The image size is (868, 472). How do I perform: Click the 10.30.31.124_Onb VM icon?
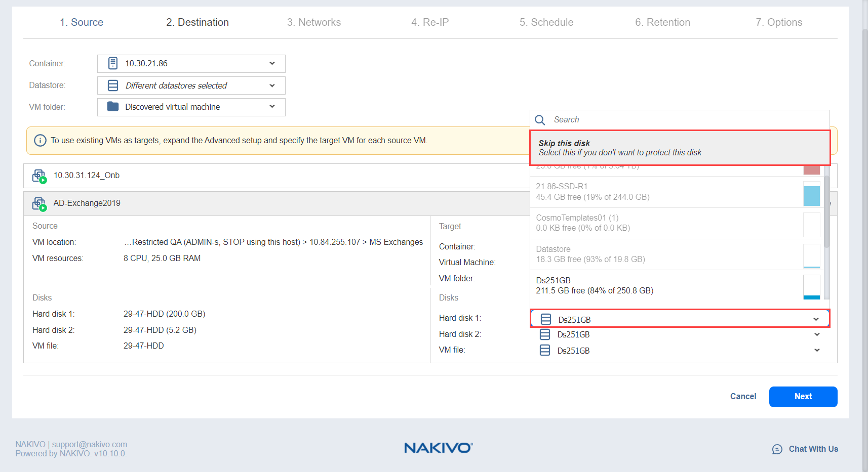point(39,176)
